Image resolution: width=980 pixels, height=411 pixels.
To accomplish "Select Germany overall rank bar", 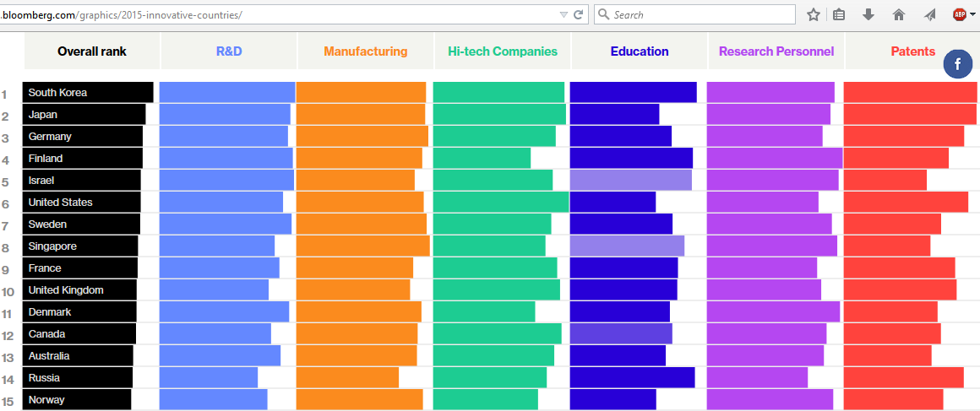I will 83,136.
